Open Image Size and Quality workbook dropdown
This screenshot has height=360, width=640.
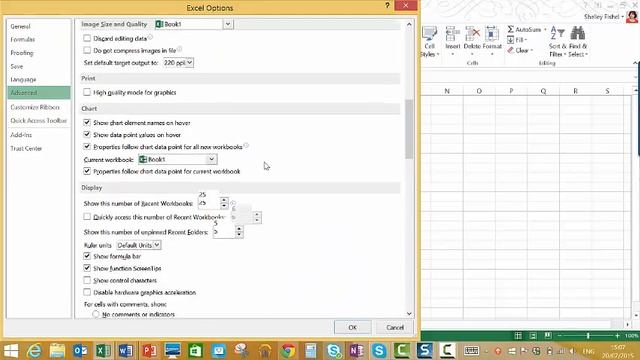click(228, 24)
